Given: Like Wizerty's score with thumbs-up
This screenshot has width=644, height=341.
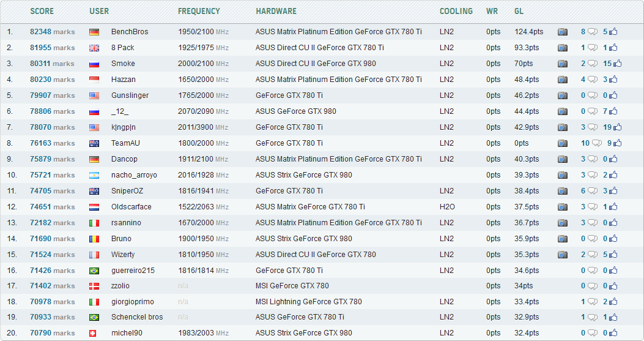Looking at the screenshot, I should click(x=613, y=254).
